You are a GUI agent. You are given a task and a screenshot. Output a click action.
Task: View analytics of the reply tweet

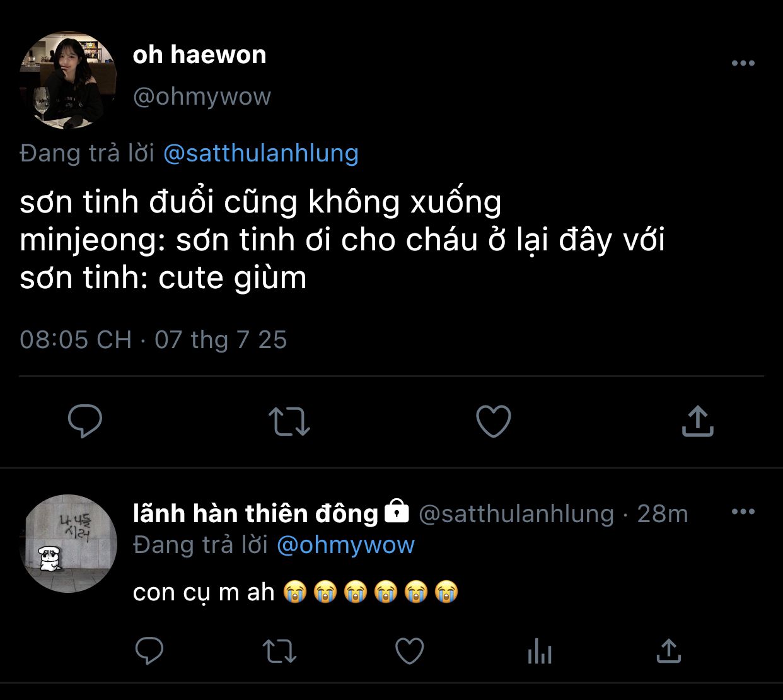point(540,651)
